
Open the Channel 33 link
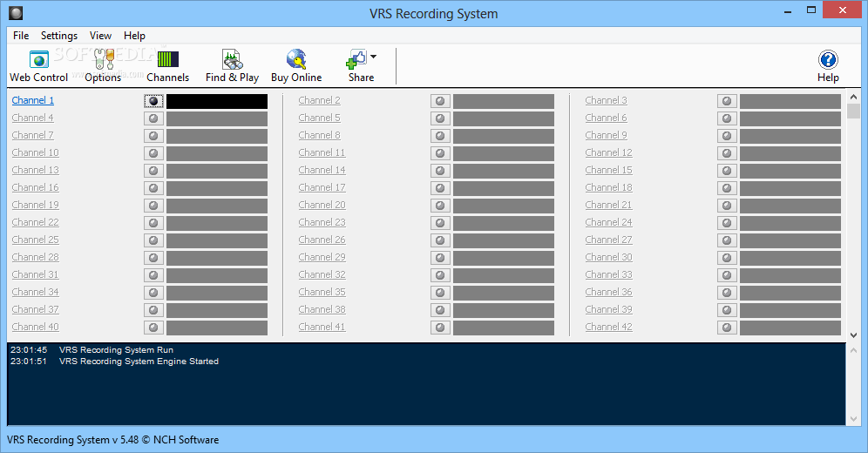(609, 274)
